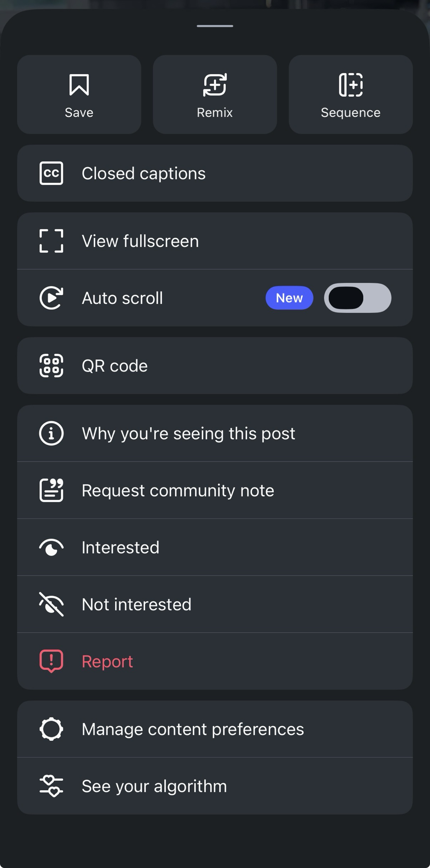Image resolution: width=430 pixels, height=868 pixels.
Task: Tap the Sequence icon
Action: pyautogui.click(x=351, y=85)
